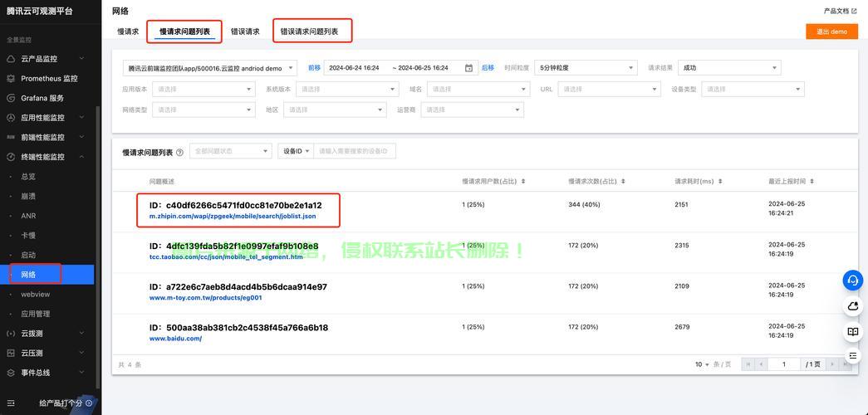Click the 设备ID search input field
The height and width of the screenshot is (415, 868).
coord(355,151)
